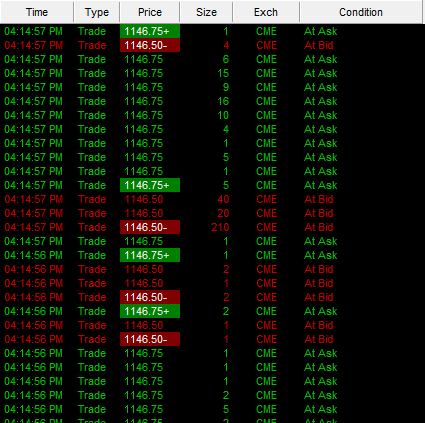Click the 1146.50 price in the size 20 row
The width and height of the screenshot is (425, 423).
click(x=144, y=213)
